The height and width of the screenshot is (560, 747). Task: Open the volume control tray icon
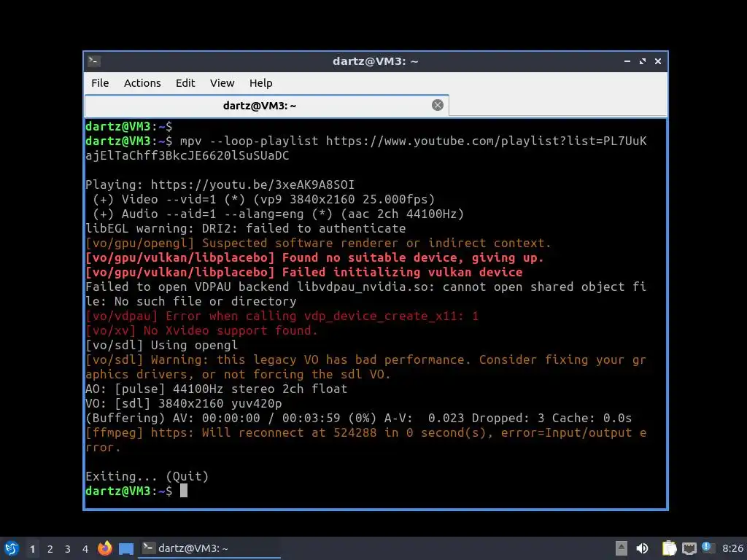click(642, 548)
